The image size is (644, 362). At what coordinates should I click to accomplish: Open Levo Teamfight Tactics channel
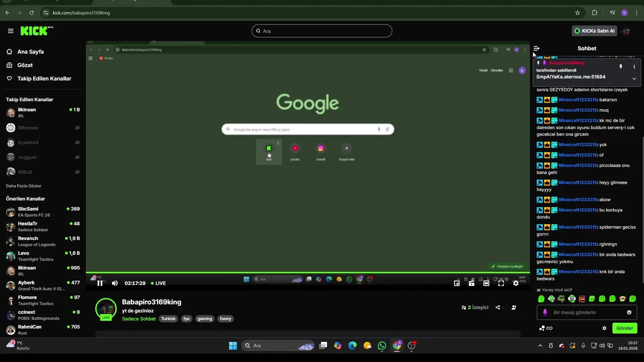tap(43, 256)
